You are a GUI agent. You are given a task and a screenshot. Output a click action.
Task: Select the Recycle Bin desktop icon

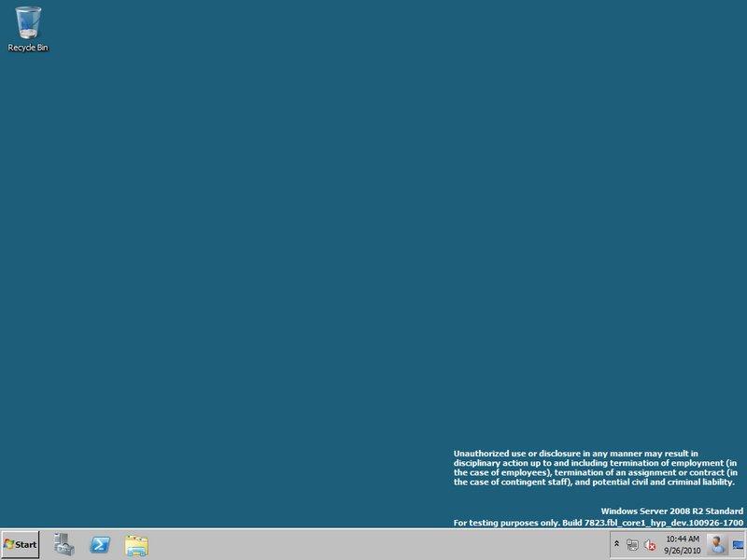click(x=28, y=29)
